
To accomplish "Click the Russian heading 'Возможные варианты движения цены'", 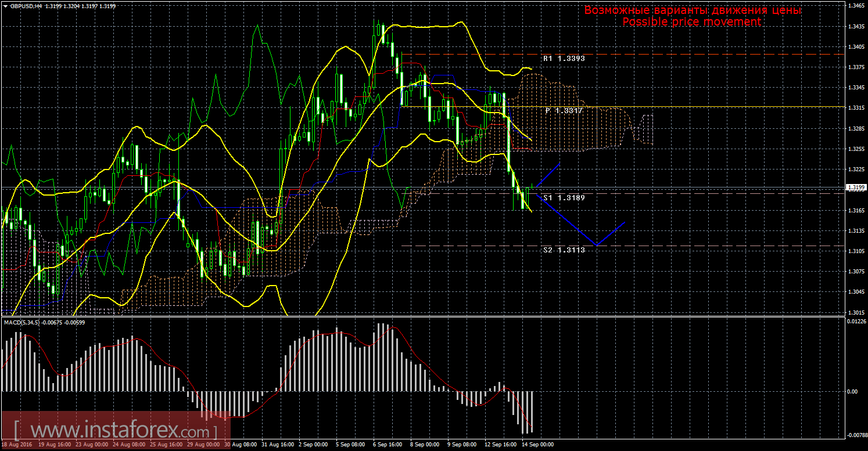I will point(693,10).
